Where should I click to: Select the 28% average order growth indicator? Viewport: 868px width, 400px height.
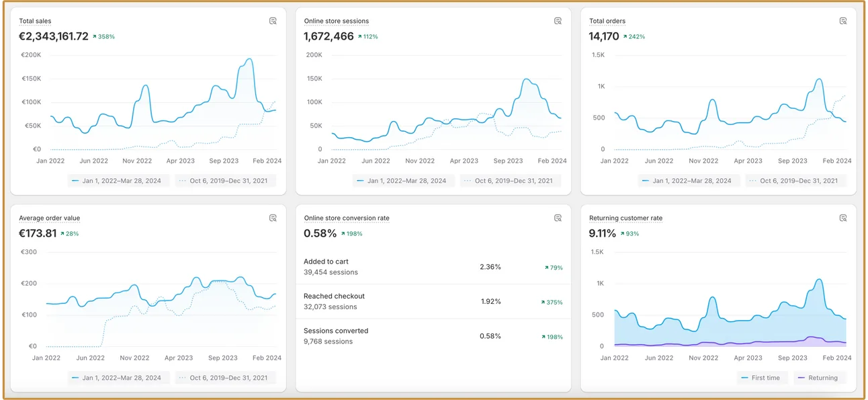point(70,234)
